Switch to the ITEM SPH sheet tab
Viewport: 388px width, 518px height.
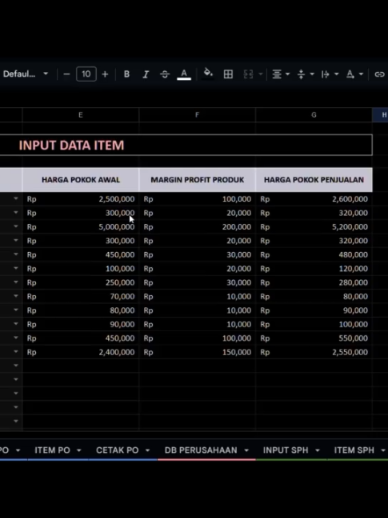(354, 450)
